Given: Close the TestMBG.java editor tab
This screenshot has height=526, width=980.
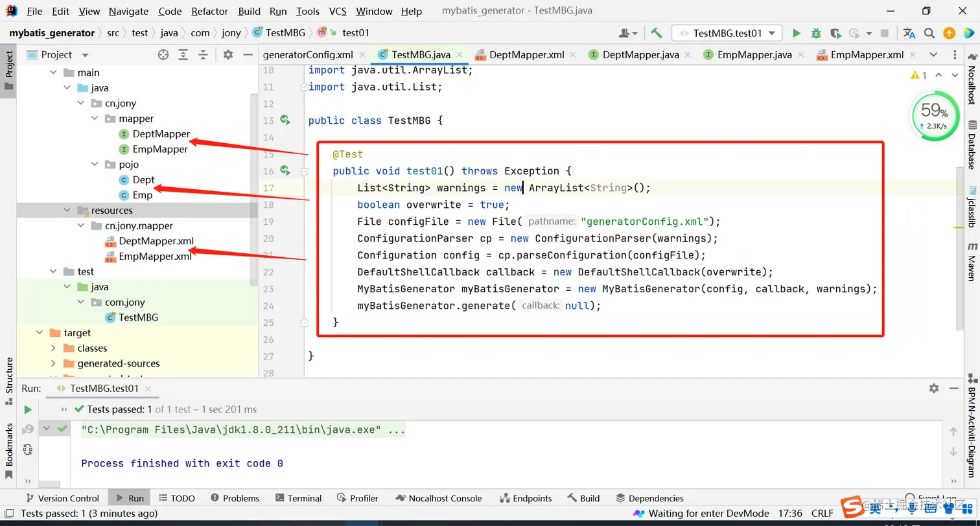Looking at the screenshot, I should (x=460, y=55).
